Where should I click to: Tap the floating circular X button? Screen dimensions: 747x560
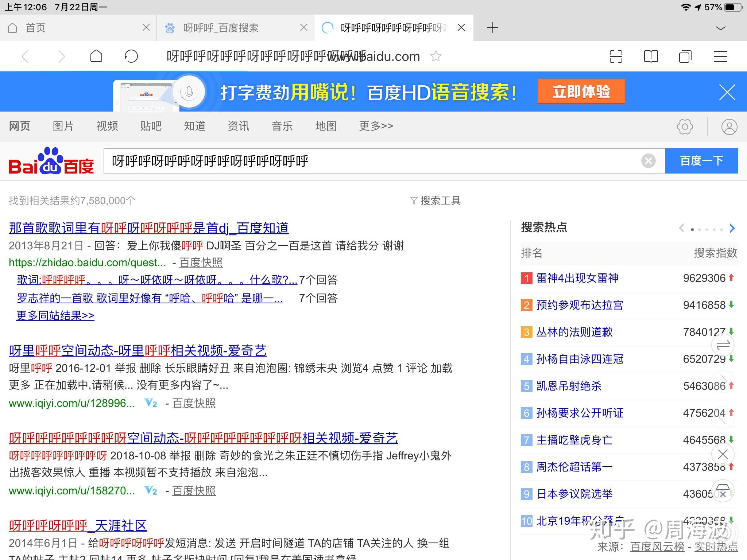coord(723,454)
